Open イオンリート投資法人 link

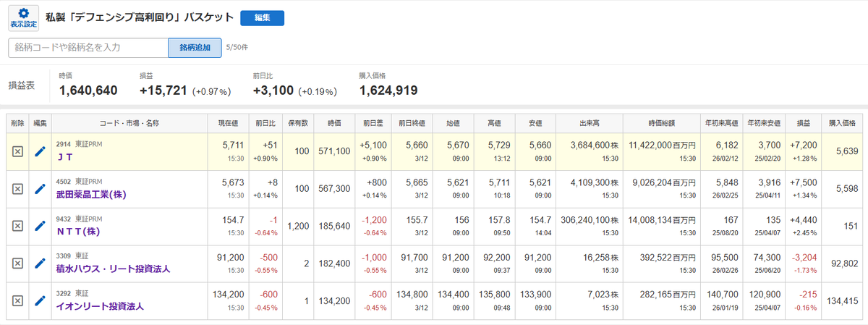pyautogui.click(x=100, y=305)
